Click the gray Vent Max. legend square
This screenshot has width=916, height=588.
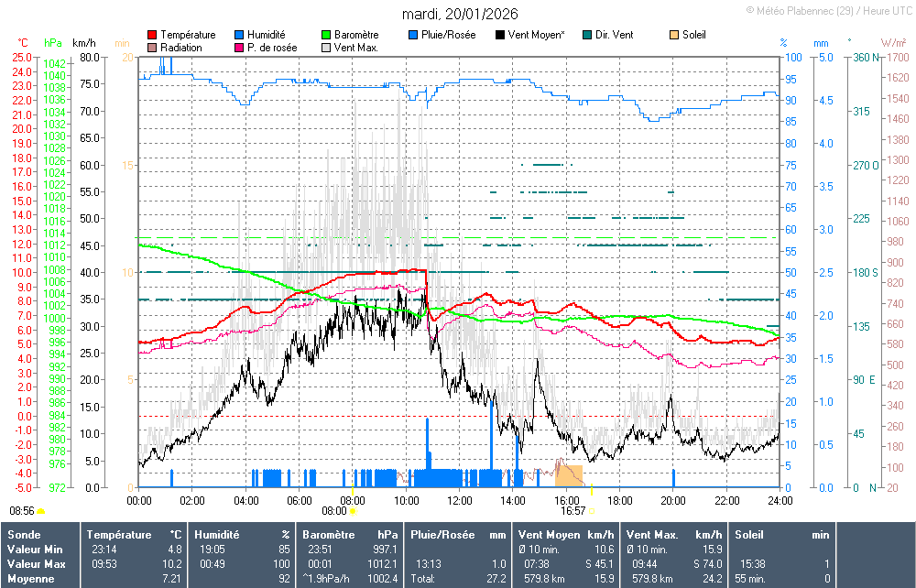click(326, 48)
